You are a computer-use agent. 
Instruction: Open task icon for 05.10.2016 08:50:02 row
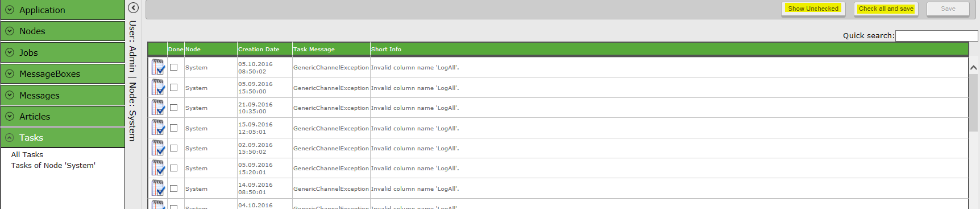[x=158, y=67]
